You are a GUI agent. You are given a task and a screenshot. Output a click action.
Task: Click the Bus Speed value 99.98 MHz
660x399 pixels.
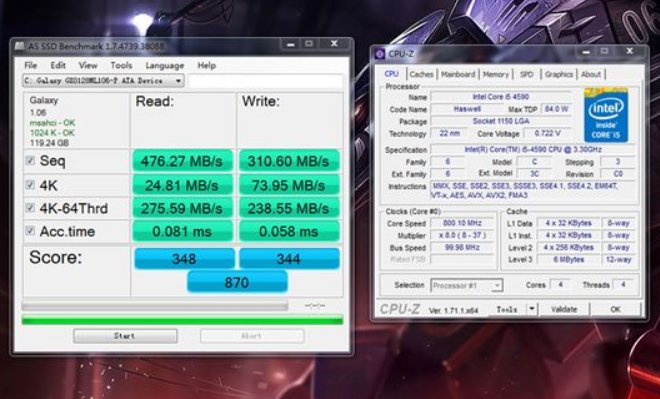[x=462, y=247]
